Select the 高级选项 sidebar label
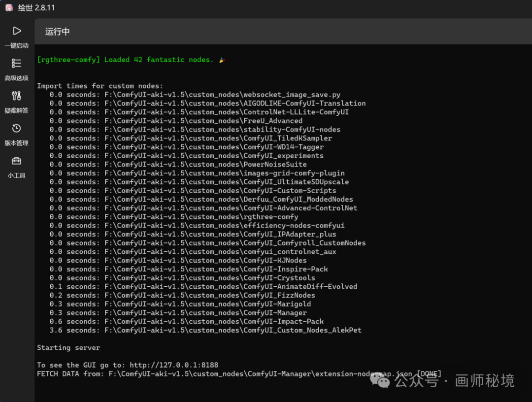The image size is (532, 402). (16, 78)
